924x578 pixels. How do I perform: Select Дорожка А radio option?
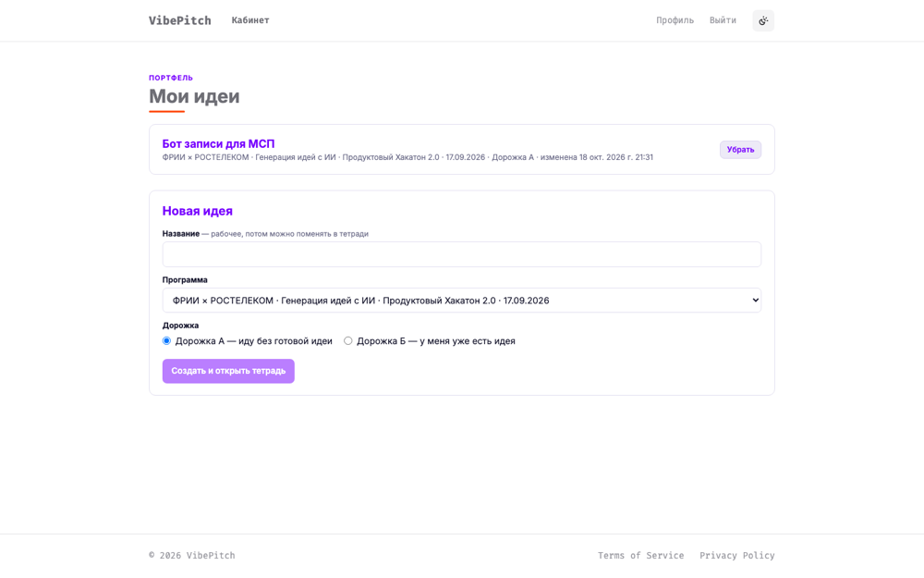[x=166, y=341]
